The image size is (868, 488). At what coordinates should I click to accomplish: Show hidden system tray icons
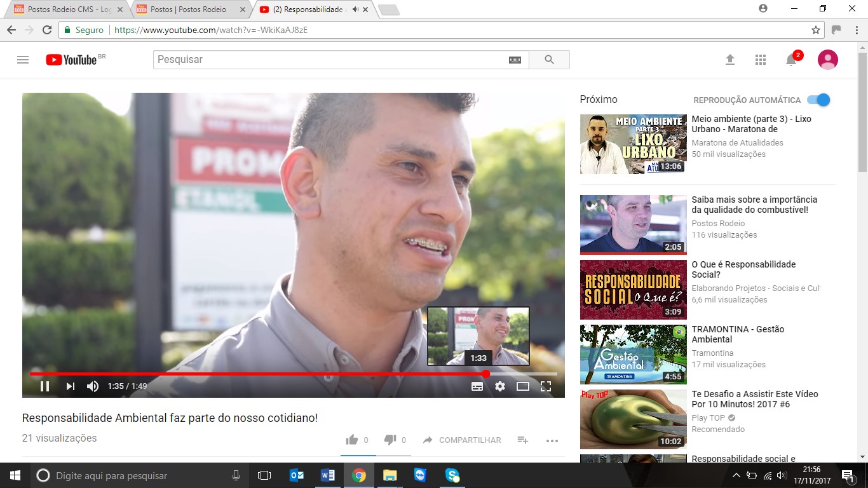pos(736,475)
